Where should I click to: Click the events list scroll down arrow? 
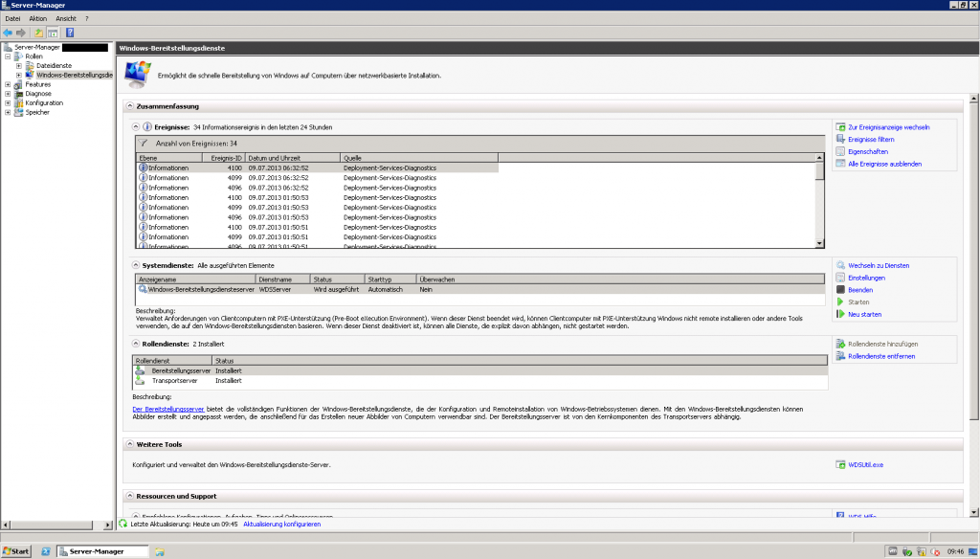coord(819,243)
